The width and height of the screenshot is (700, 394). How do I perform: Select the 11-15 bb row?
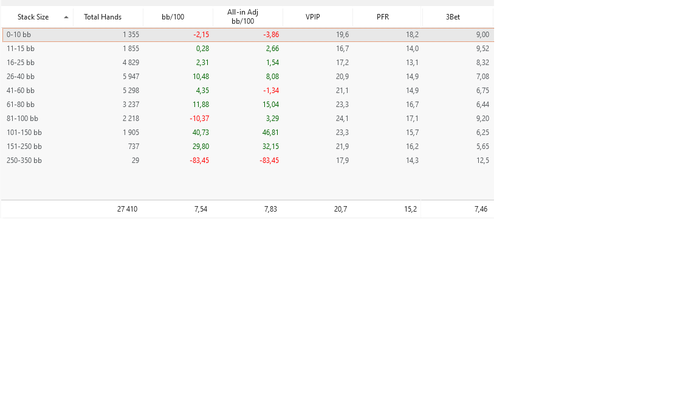click(x=248, y=49)
